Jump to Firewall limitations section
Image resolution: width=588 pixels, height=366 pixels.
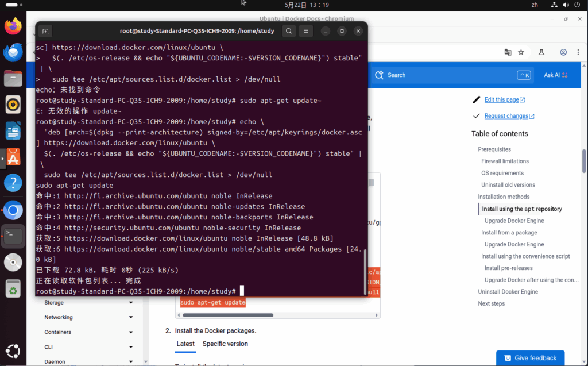pos(505,161)
